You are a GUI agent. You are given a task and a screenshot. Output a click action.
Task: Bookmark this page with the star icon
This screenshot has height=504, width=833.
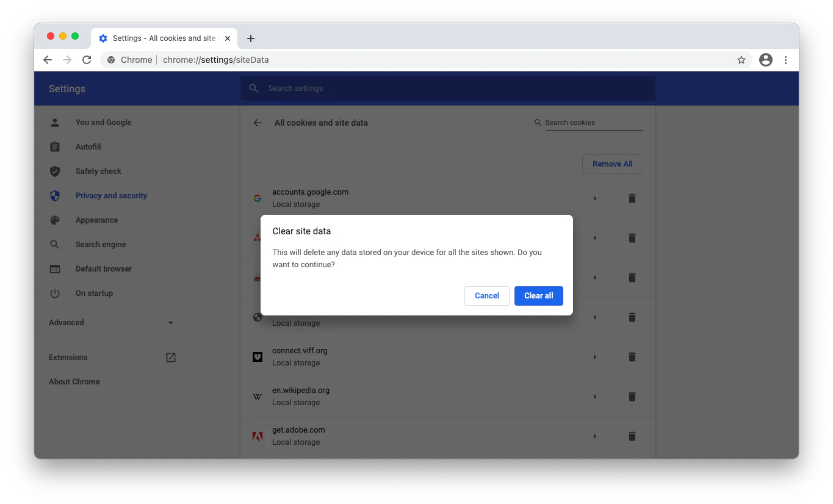pyautogui.click(x=741, y=60)
